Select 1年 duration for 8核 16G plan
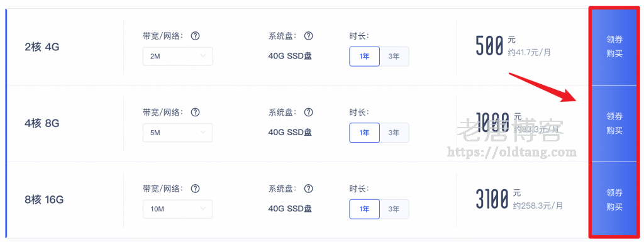Image resolution: width=644 pixels, height=242 pixels. click(x=364, y=209)
